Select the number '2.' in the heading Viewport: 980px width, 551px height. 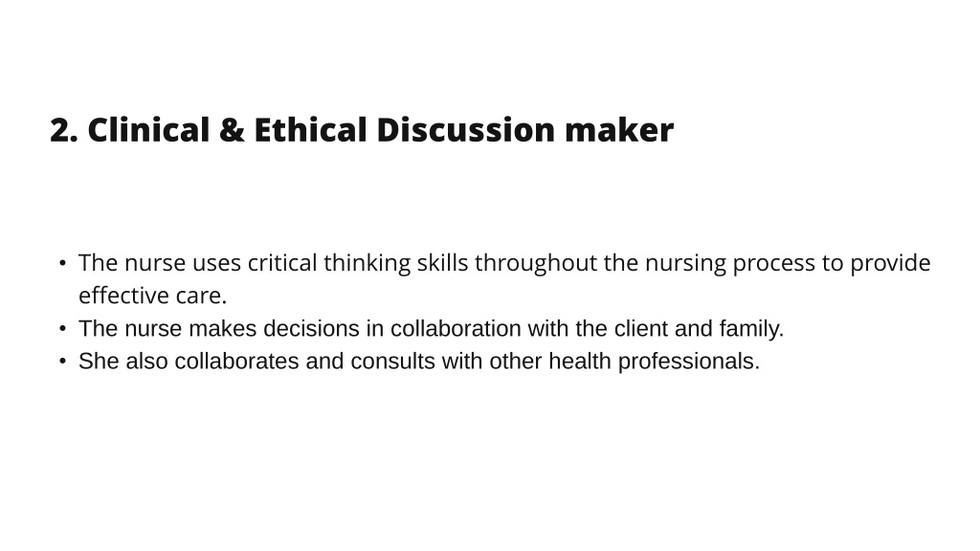pyautogui.click(x=64, y=130)
